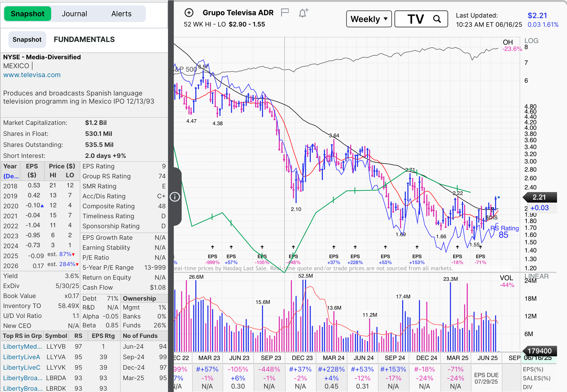567x392 pixels.
Task: Click the add-to-list plus circle icon
Action: point(189,13)
